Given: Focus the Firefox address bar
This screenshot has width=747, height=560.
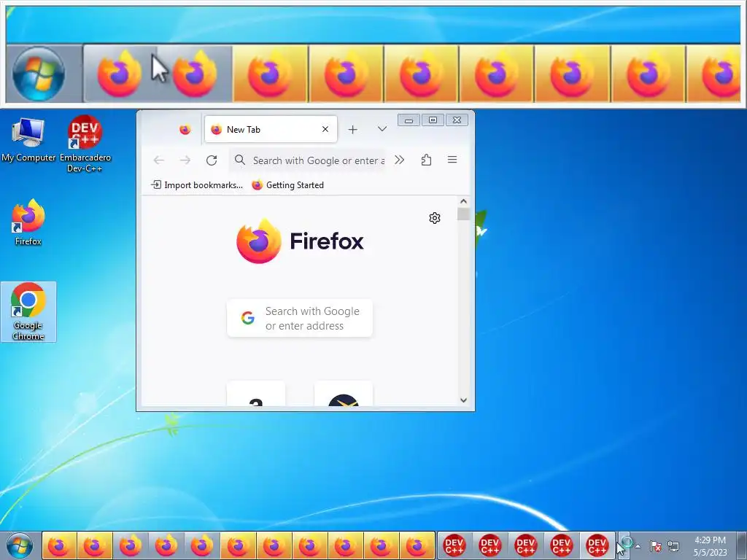Looking at the screenshot, I should tap(309, 160).
